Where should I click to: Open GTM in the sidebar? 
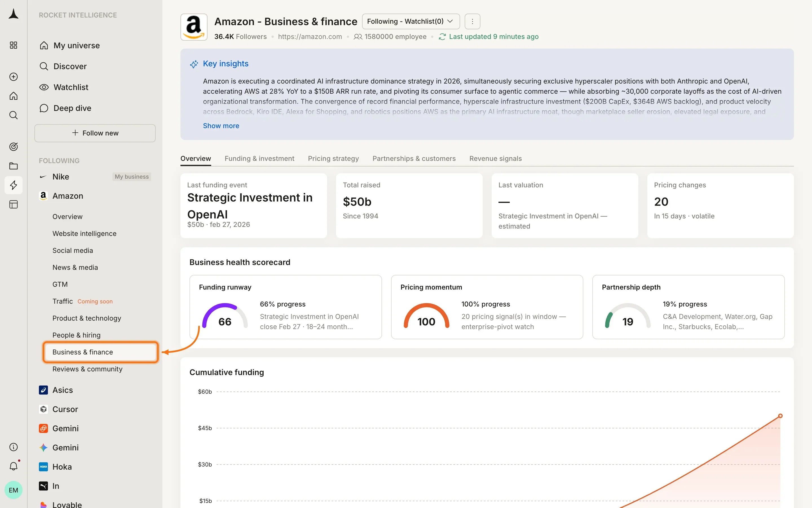[60, 284]
